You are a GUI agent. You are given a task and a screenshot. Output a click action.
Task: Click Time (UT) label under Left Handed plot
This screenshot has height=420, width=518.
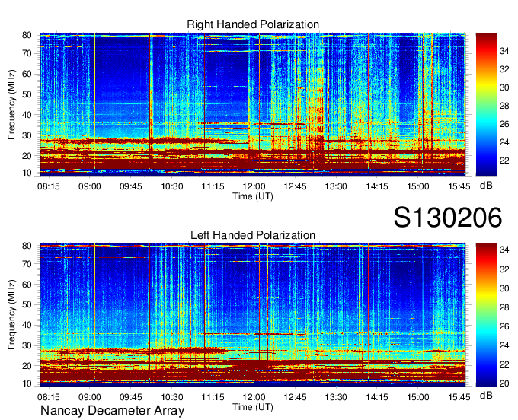pos(253,407)
